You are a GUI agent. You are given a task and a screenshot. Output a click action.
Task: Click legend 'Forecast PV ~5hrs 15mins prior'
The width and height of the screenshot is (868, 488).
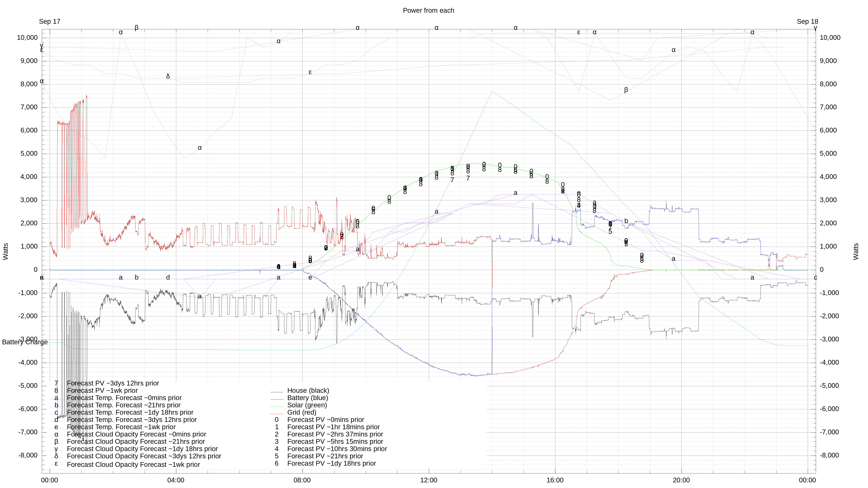pos(335,442)
